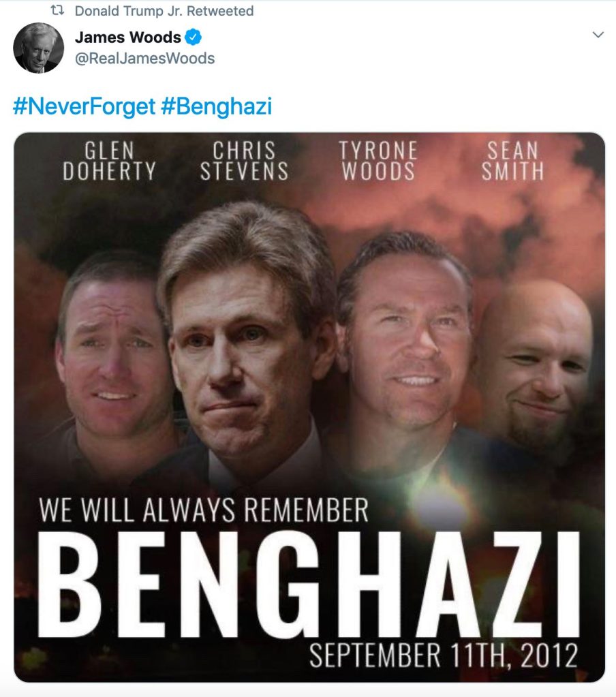Click the #Benghazi hashtag
The image size is (616, 697).
217,107
